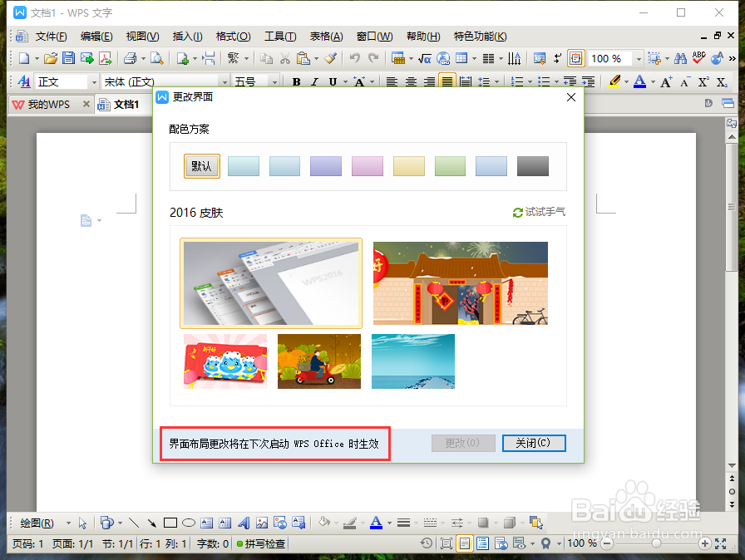Toggle Underline formatting
The image size is (745, 560).
pos(333,81)
